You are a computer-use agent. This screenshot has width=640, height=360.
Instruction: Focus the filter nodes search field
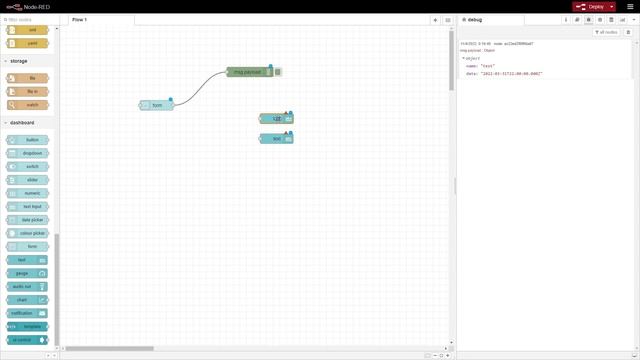pos(29,20)
